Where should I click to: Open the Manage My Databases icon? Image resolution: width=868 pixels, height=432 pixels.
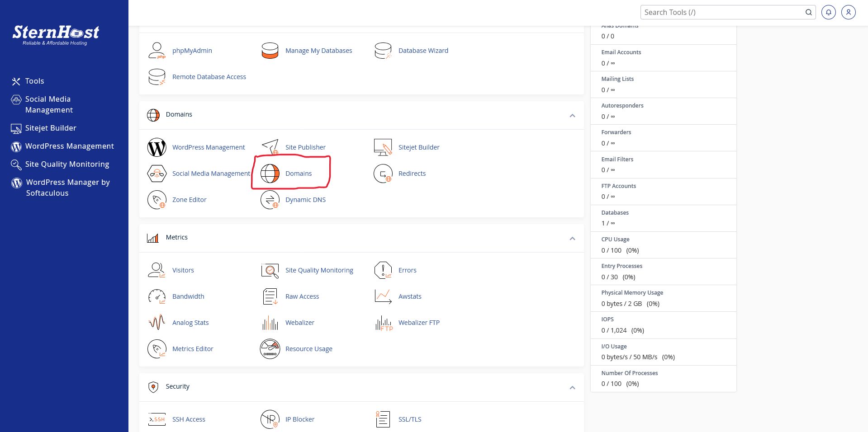pos(270,51)
